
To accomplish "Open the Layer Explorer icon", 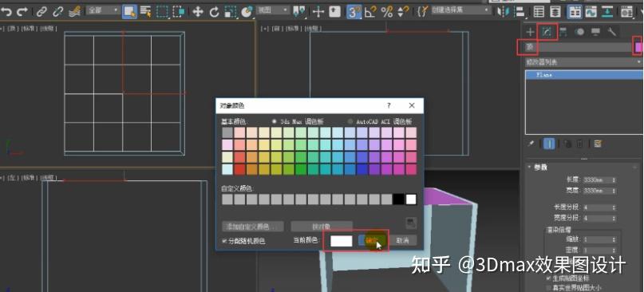I will coord(555,11).
